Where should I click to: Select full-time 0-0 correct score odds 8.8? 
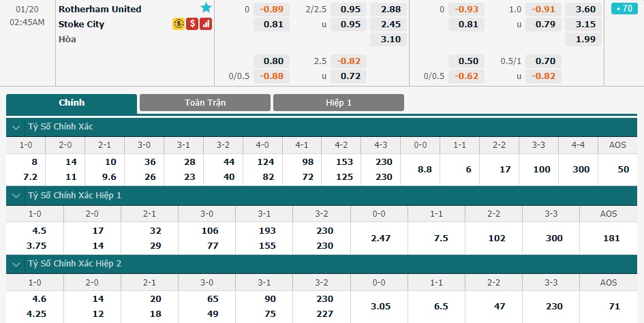(x=420, y=169)
